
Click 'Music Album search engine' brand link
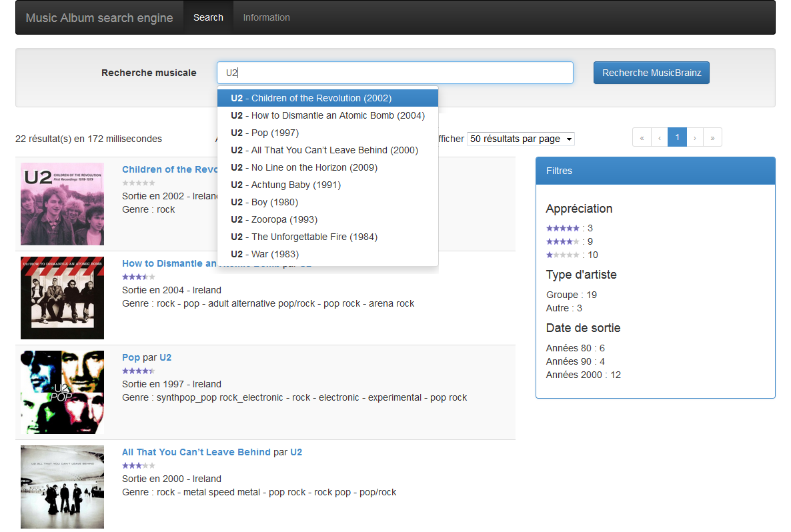[x=99, y=17]
